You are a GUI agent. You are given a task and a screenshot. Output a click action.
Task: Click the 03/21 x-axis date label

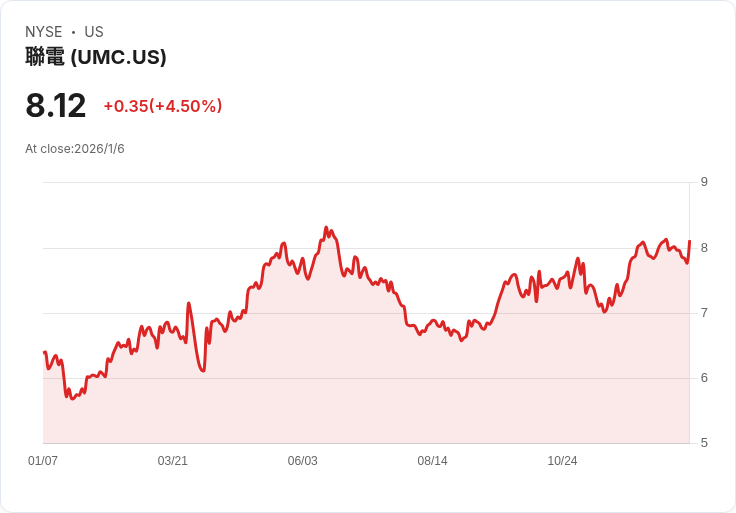point(172,460)
